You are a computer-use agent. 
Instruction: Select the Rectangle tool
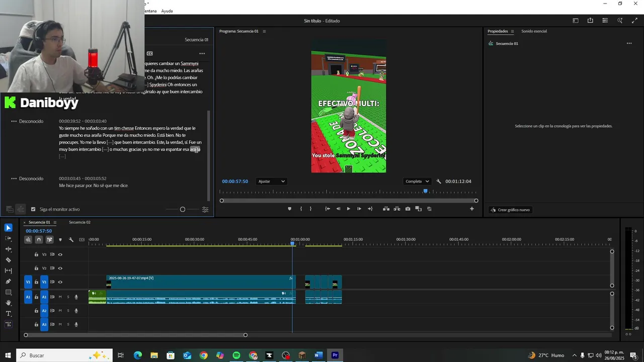pos(8,292)
